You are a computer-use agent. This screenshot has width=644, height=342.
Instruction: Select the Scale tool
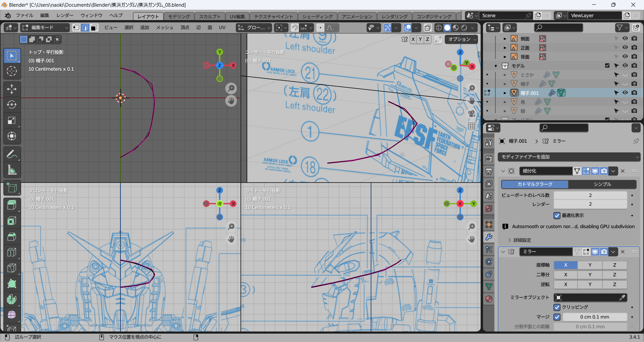(12, 121)
